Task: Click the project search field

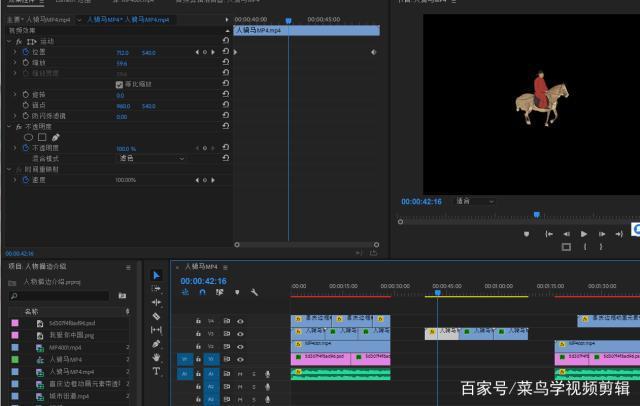Action: 59,296
